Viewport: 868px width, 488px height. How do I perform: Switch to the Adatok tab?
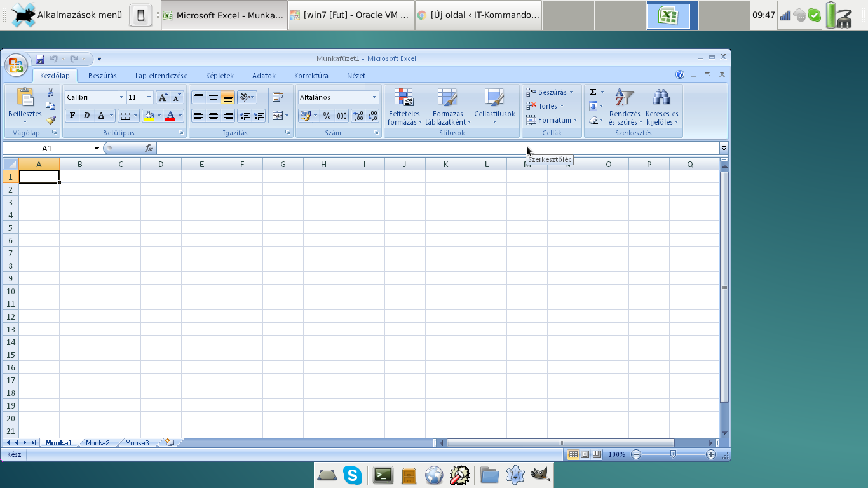click(264, 76)
